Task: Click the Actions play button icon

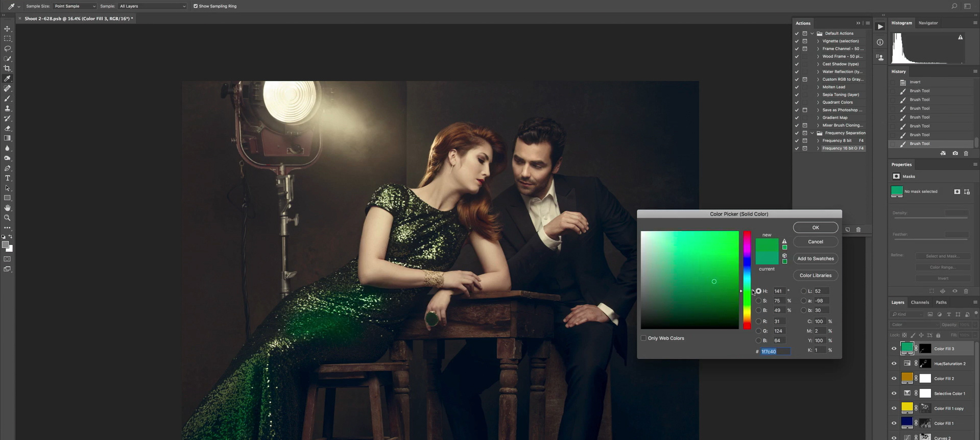Action: pyautogui.click(x=880, y=27)
